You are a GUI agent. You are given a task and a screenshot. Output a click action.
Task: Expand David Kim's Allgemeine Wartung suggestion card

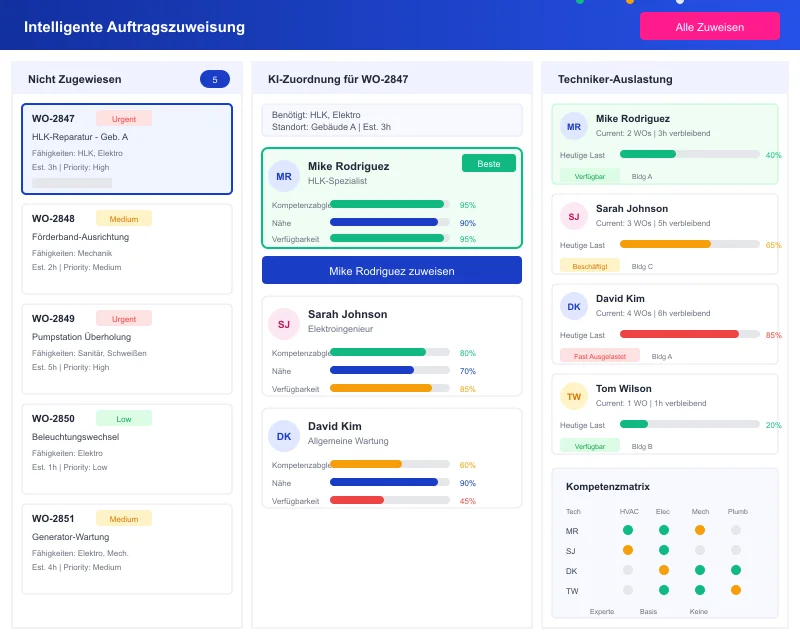391,458
